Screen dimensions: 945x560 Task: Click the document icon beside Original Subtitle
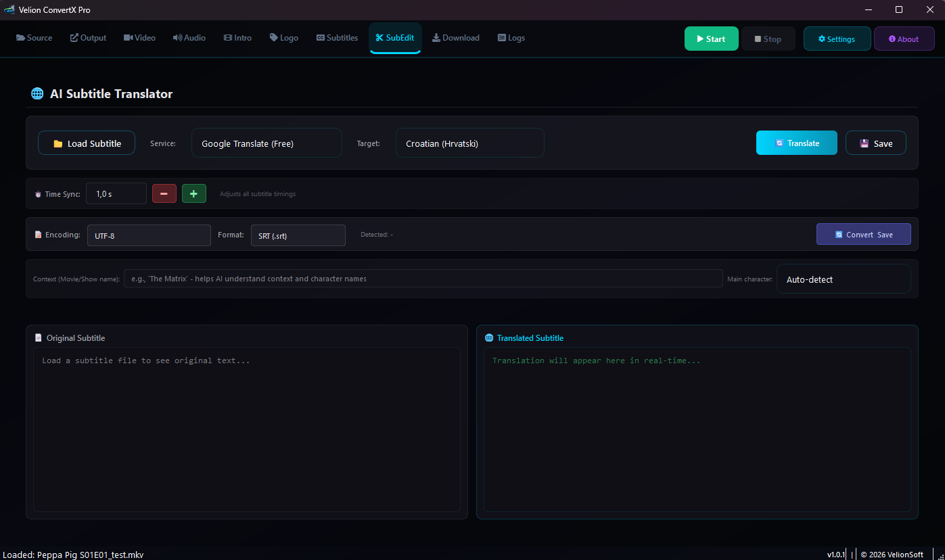38,337
